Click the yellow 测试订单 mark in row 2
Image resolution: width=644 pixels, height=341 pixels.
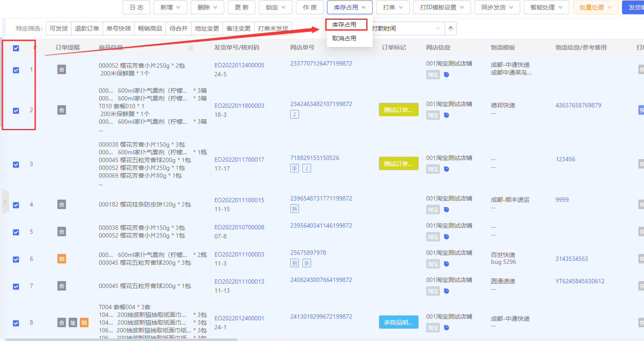pyautogui.click(x=399, y=110)
